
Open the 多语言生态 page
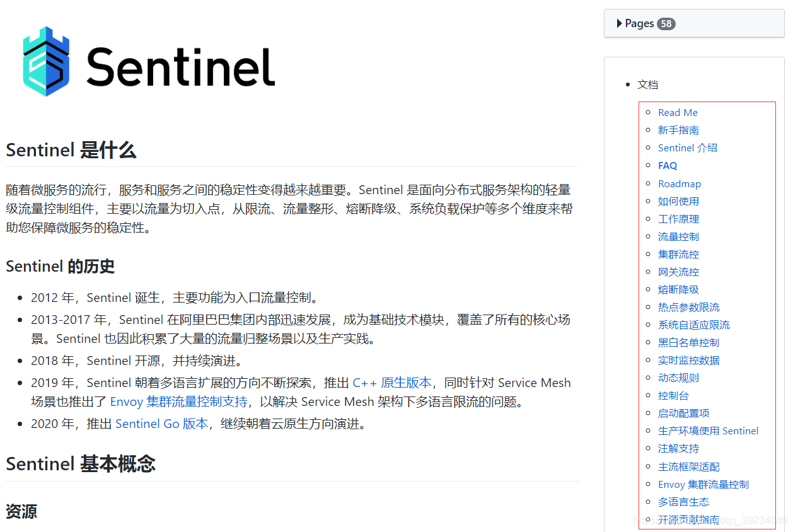tap(684, 502)
